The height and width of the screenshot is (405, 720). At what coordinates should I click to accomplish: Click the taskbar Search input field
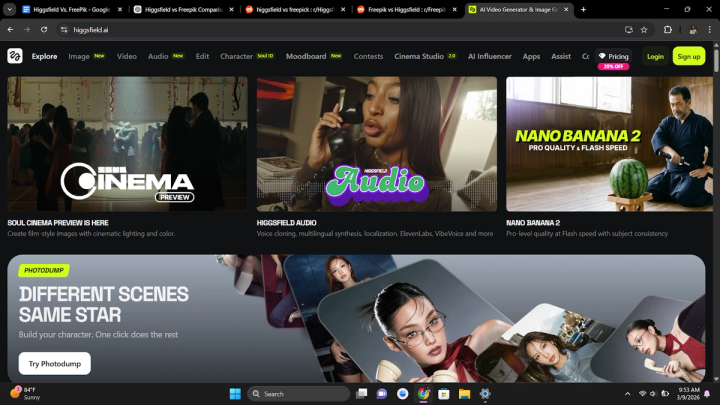(298, 394)
